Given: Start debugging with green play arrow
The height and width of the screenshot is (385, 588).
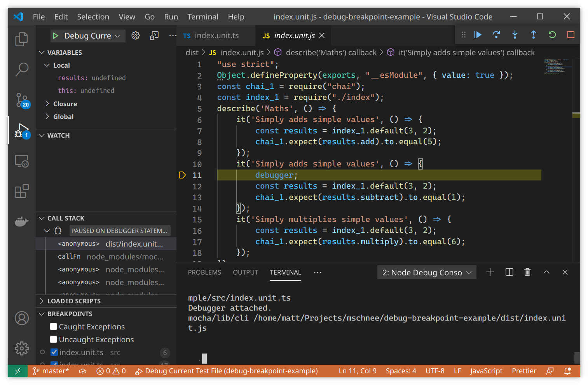Looking at the screenshot, I should coord(56,36).
